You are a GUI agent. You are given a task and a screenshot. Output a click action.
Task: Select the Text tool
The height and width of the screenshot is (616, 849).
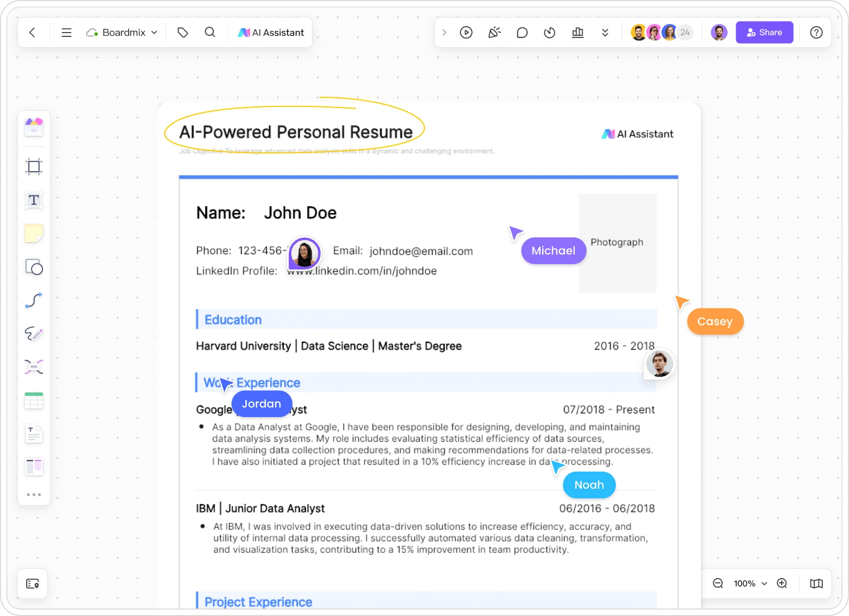pos(34,200)
